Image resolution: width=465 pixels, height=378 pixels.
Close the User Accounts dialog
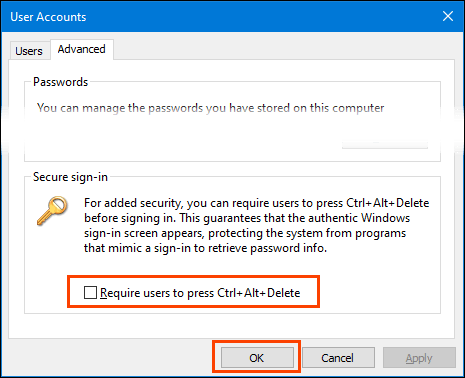click(448, 16)
